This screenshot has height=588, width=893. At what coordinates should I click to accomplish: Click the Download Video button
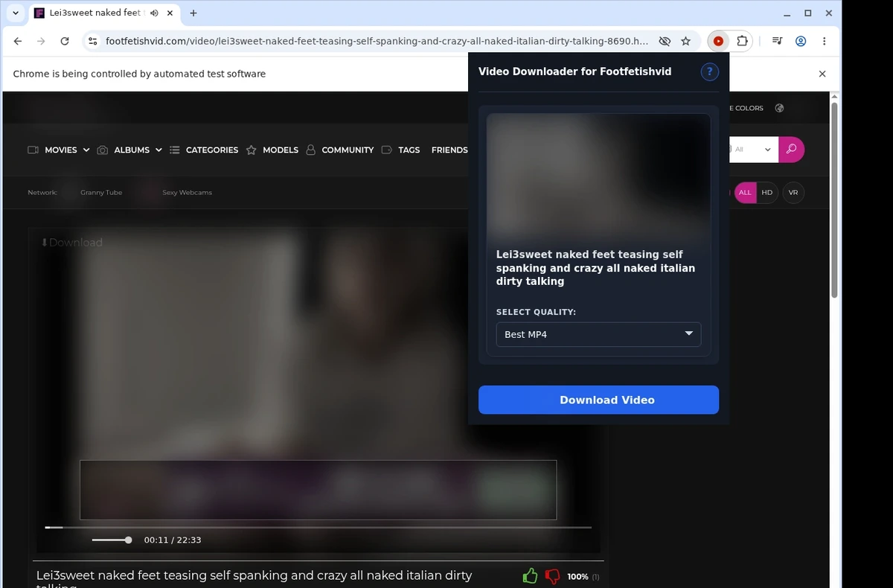pos(598,400)
